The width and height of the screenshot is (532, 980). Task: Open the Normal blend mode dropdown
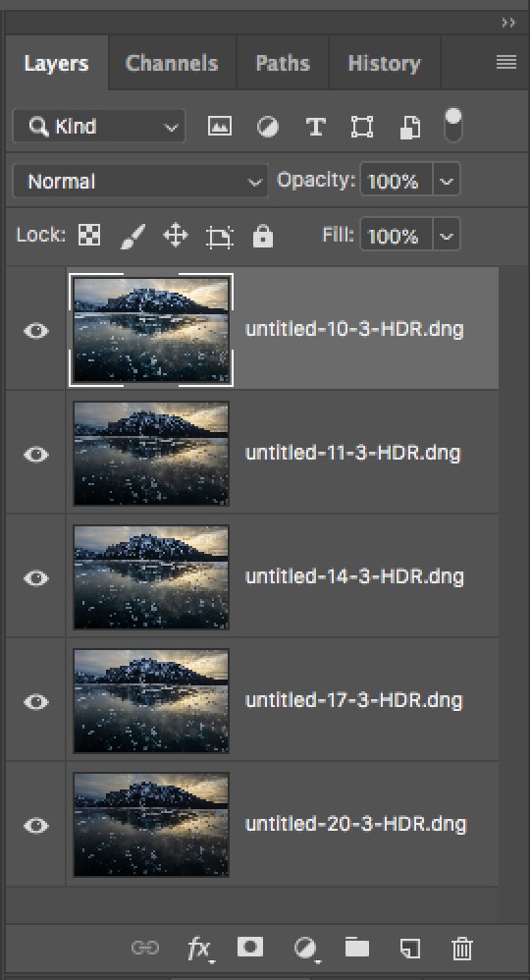point(140,182)
